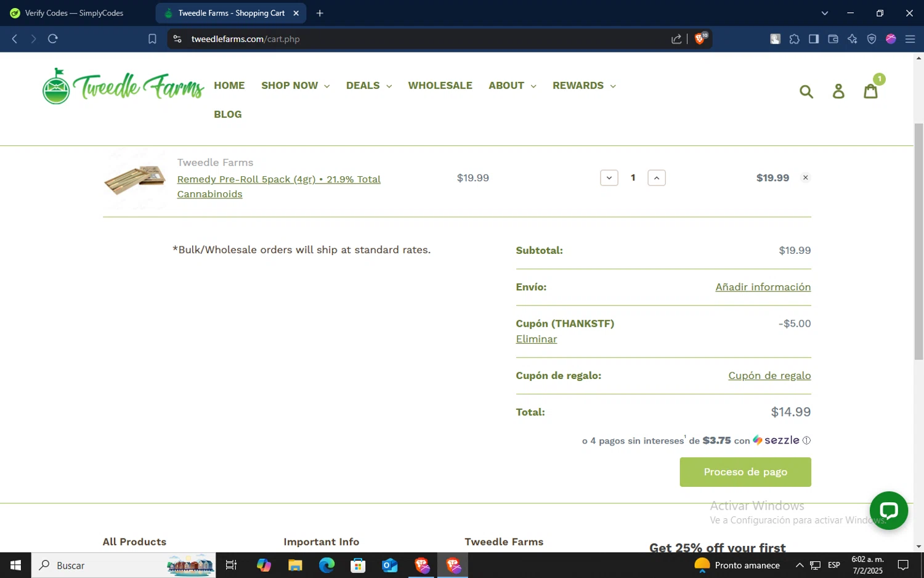Open the WHOLESALE page
This screenshot has height=578, width=924.
pos(440,86)
